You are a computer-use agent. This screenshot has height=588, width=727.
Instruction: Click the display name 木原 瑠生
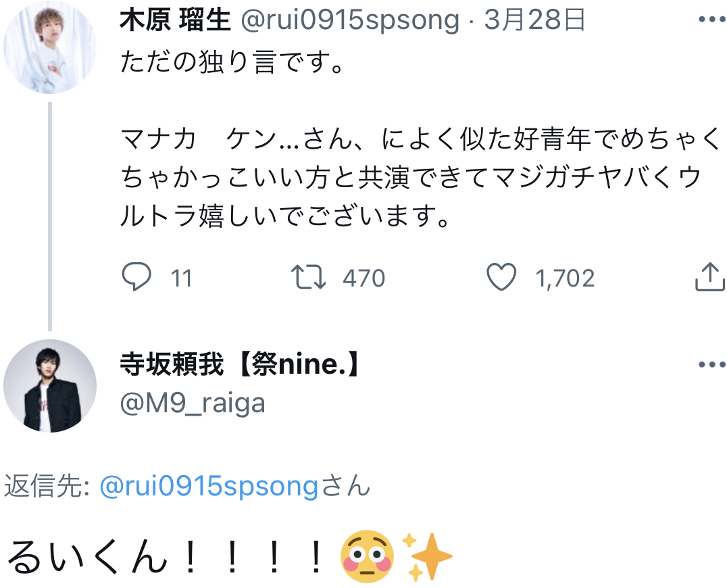[x=175, y=21]
